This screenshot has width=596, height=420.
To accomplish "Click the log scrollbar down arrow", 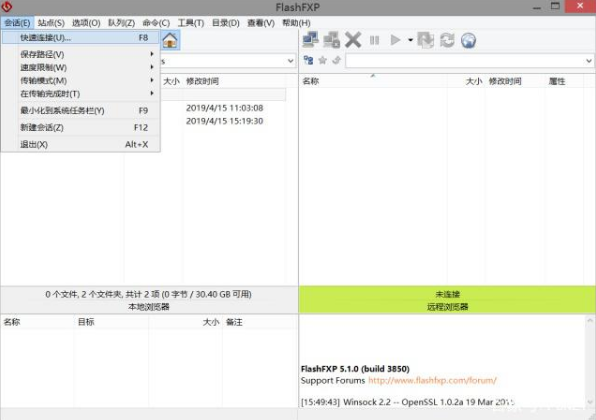I will tap(590, 402).
